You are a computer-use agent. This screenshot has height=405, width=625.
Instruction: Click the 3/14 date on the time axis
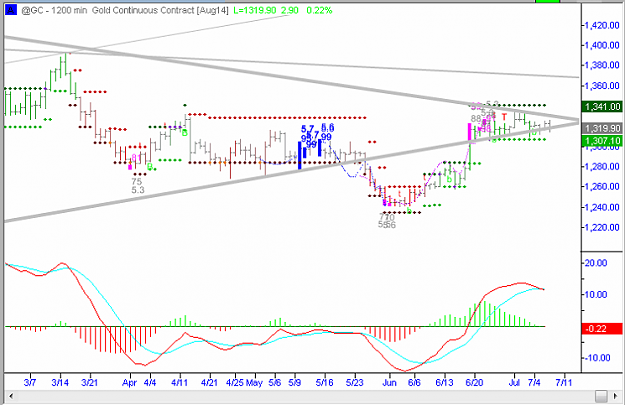tap(60, 383)
